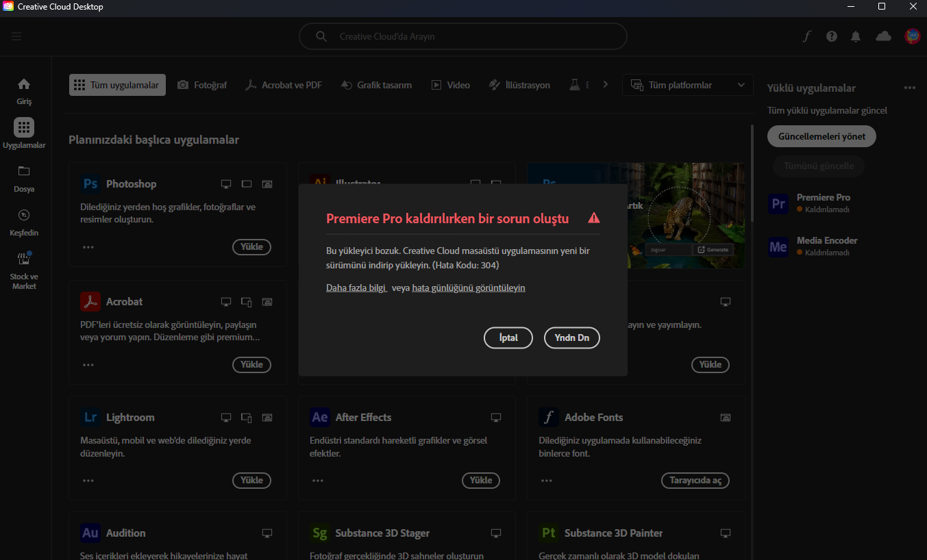Open Stock ve Market in the sidebar
Viewport: 927px width, 560px height.
tap(24, 270)
